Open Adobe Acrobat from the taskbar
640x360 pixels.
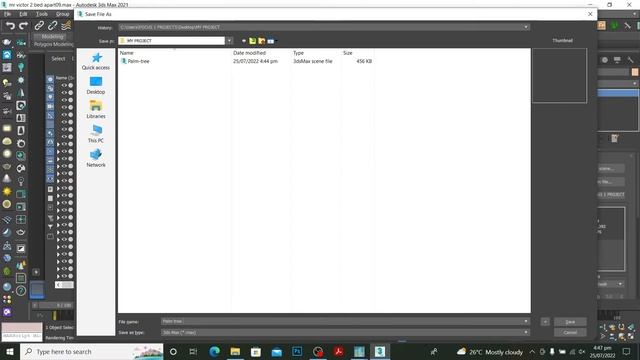click(338, 351)
